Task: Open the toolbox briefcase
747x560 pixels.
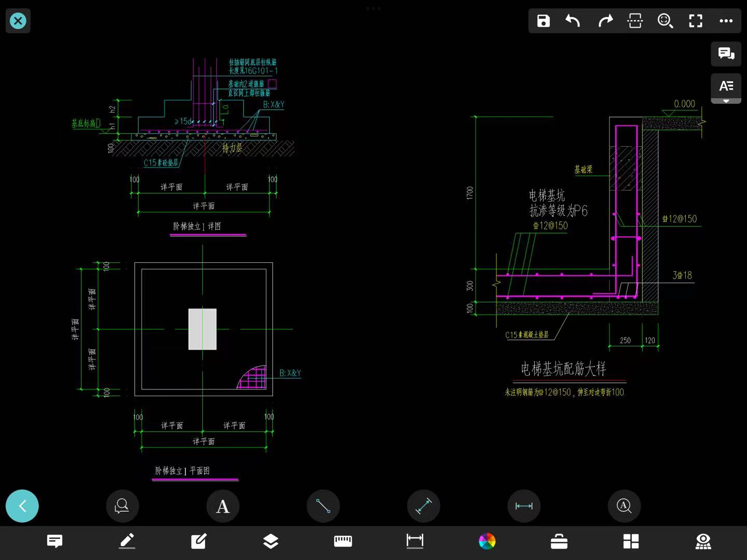Action: tap(559, 541)
